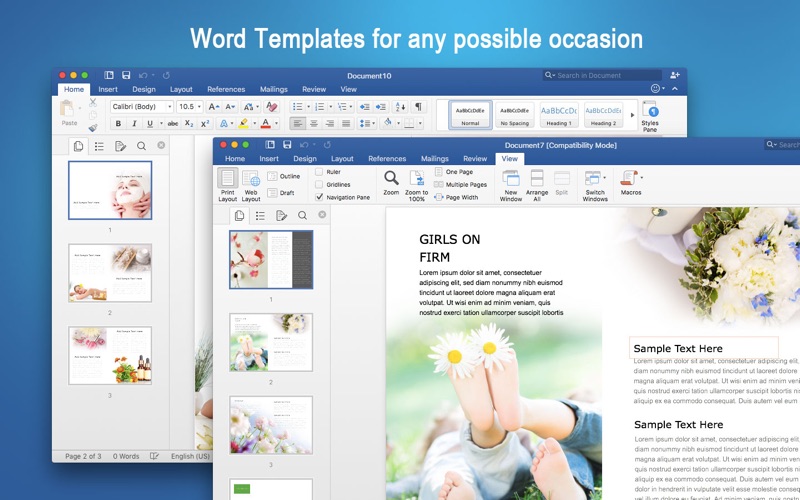Save Document7 using the floppy disk icon
This screenshot has height=500, width=800.
pos(287,145)
